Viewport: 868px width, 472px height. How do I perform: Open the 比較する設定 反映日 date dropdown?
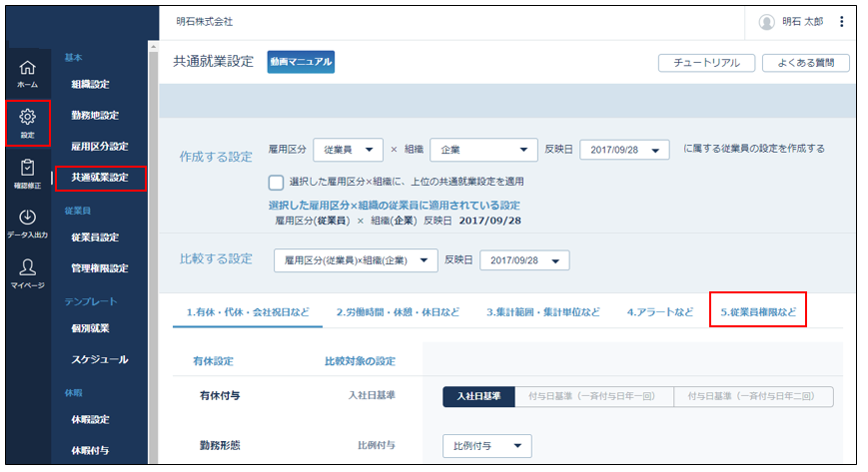click(524, 260)
